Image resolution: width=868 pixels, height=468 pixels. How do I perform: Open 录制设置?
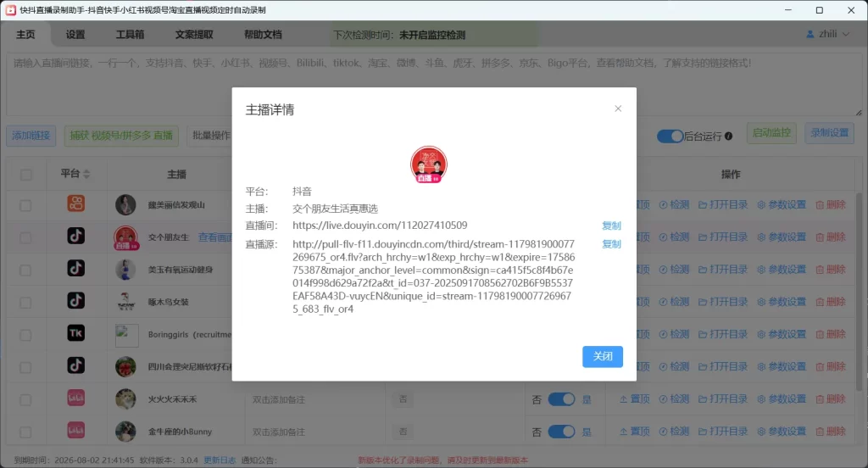tap(829, 133)
